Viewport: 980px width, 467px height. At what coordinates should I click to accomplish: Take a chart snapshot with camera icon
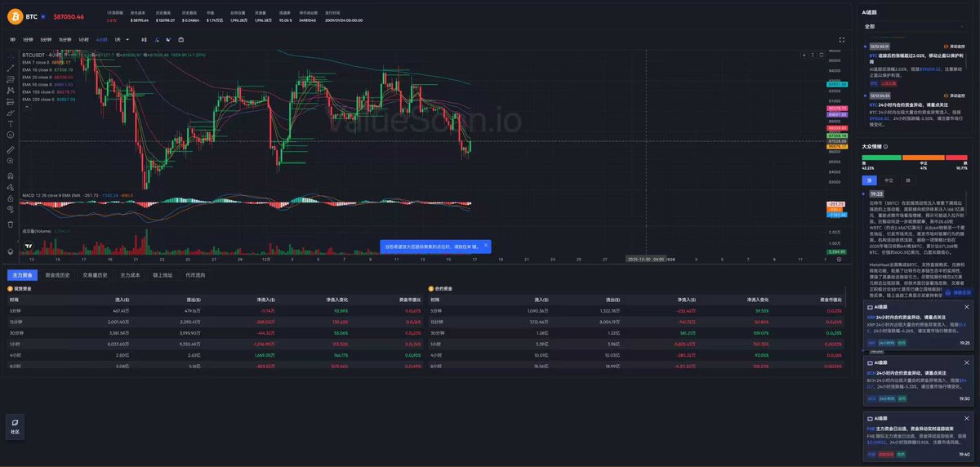[180, 39]
